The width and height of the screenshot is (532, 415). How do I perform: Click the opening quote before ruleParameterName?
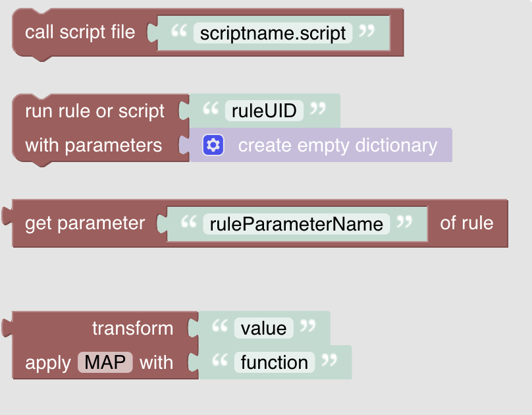point(188,223)
